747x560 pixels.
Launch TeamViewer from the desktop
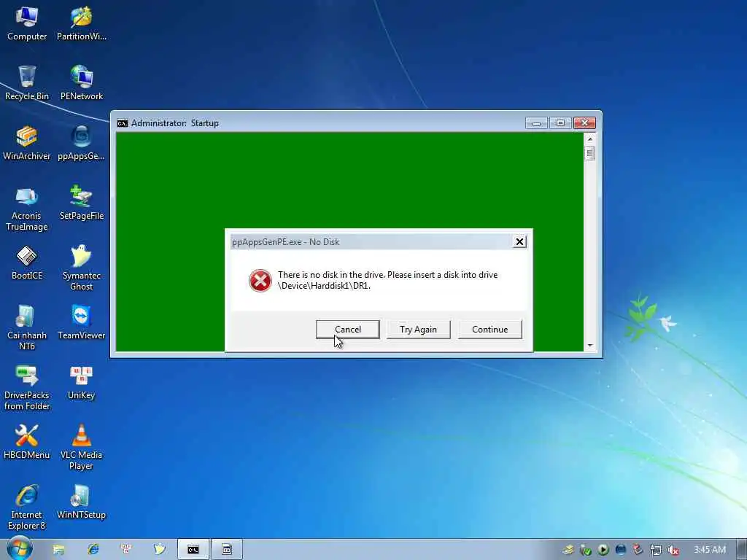[x=82, y=323]
